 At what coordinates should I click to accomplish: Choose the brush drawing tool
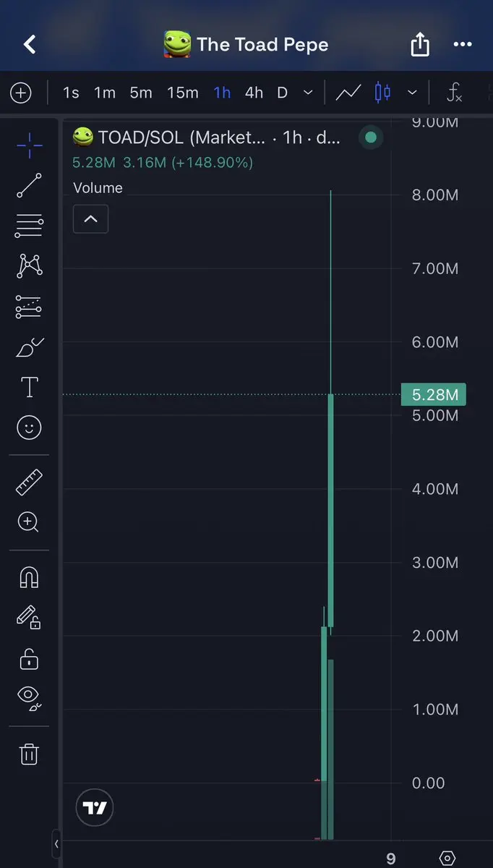pyautogui.click(x=29, y=348)
